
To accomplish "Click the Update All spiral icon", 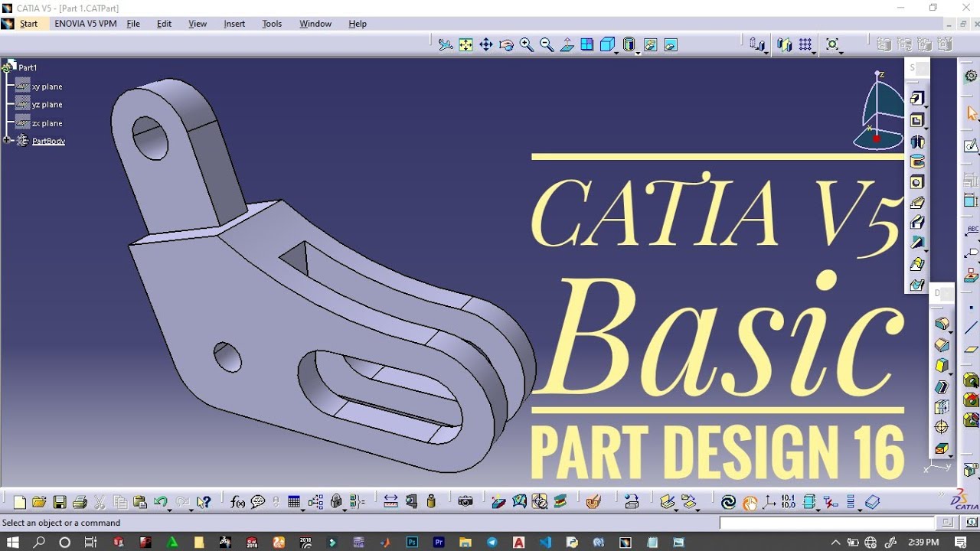I will [x=728, y=502].
